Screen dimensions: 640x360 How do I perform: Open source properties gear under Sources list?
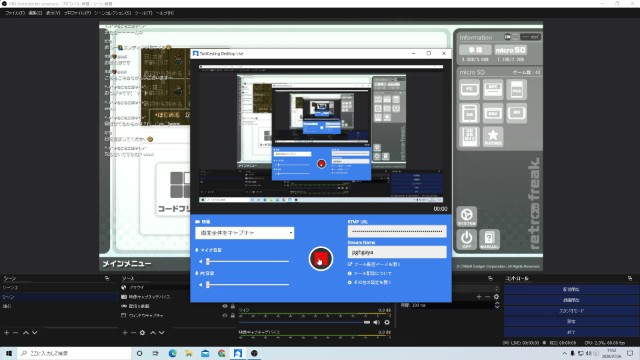142,333
